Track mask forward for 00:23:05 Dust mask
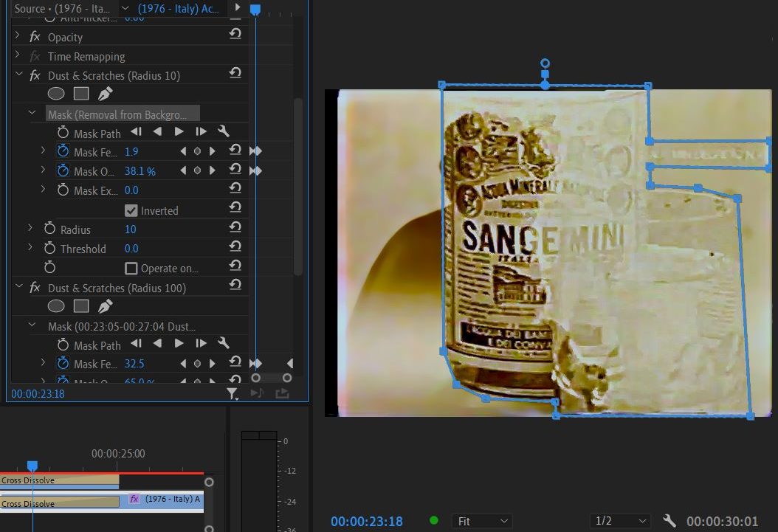This screenshot has width=778, height=532. (x=179, y=343)
